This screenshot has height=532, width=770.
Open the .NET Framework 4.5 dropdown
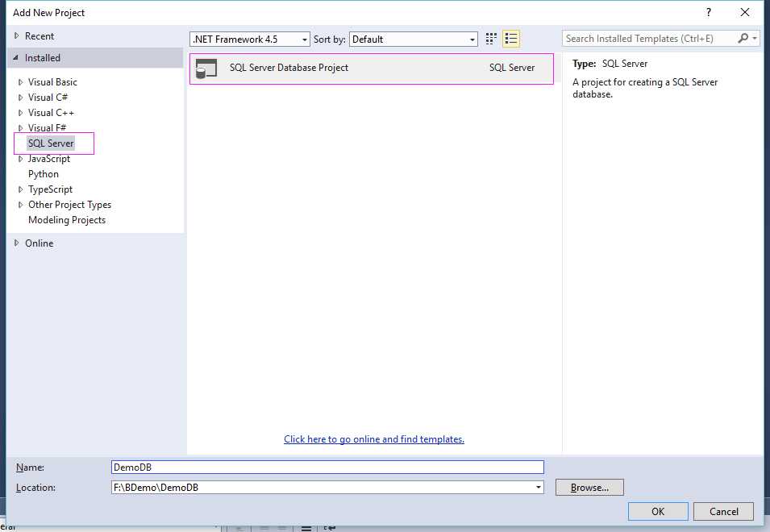pyautogui.click(x=249, y=39)
